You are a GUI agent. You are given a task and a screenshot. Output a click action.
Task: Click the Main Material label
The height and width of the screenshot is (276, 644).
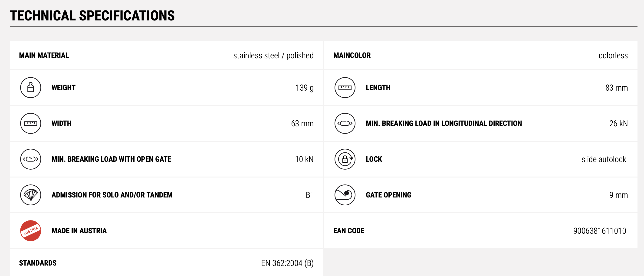tap(44, 55)
